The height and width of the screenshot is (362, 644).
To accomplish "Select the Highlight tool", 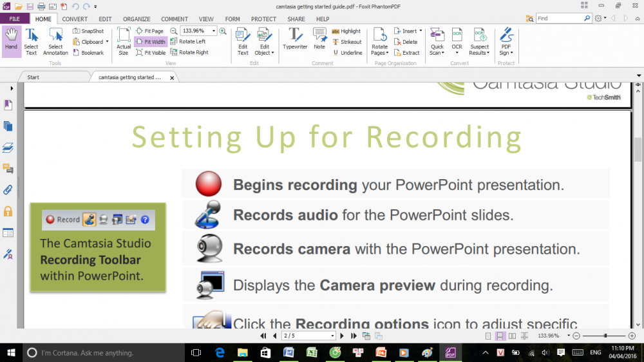I will click(346, 31).
